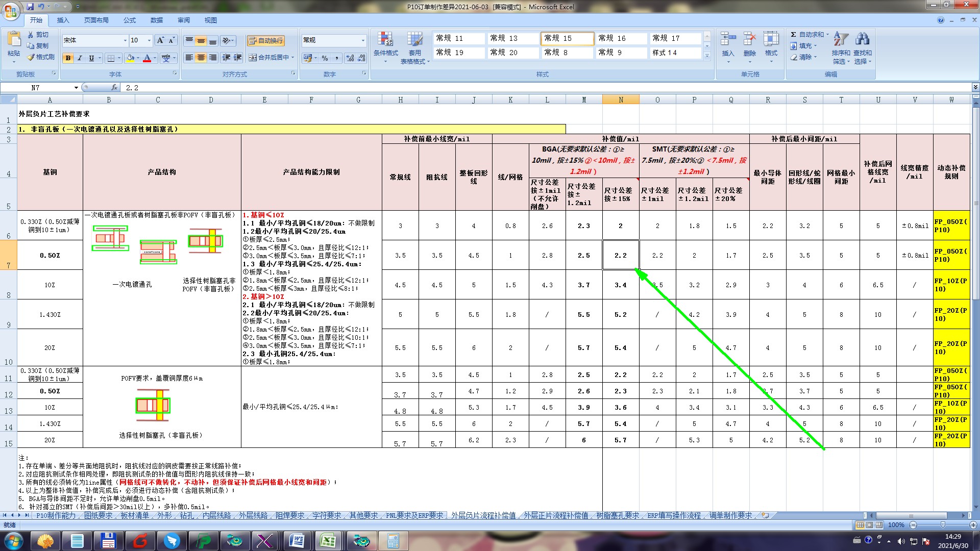Open the Name Box dropdown arrow
The height and width of the screenshot is (551, 980).
pyautogui.click(x=76, y=88)
